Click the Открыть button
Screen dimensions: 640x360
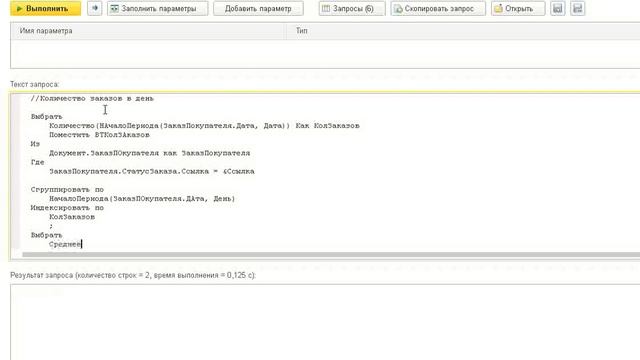(518, 9)
